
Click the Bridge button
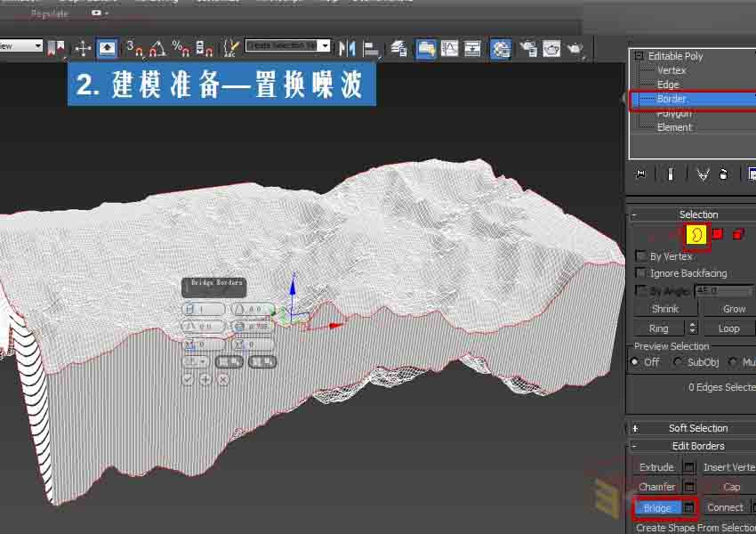[x=657, y=507]
